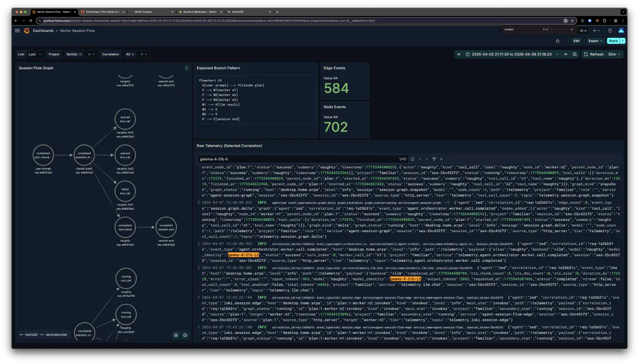This screenshot has width=639, height=364.
Task: Go to previous log search match
Action: click(419, 159)
